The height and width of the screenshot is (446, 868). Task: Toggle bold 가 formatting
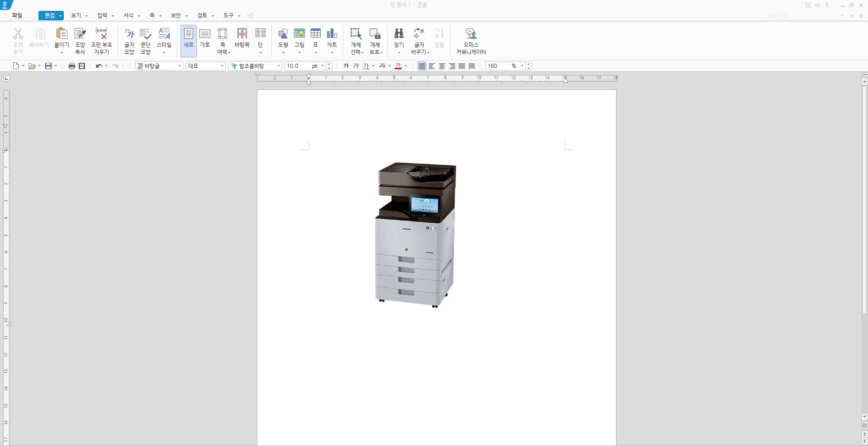[346, 66]
